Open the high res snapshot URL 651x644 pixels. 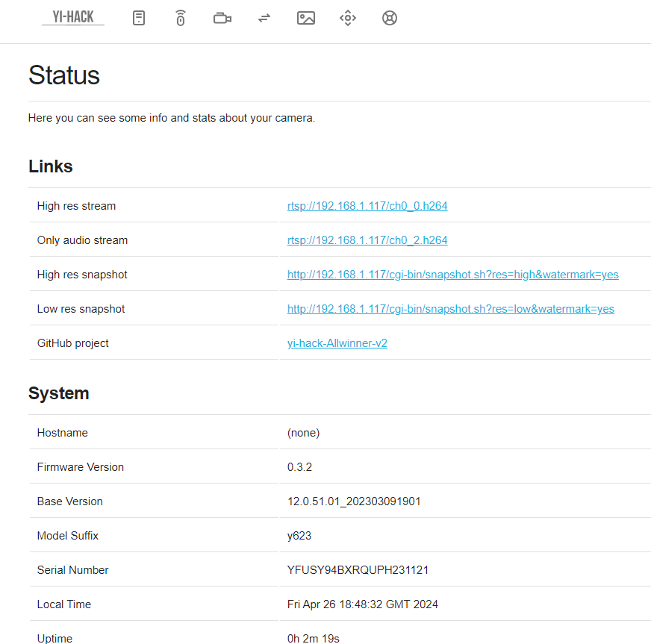452,275
